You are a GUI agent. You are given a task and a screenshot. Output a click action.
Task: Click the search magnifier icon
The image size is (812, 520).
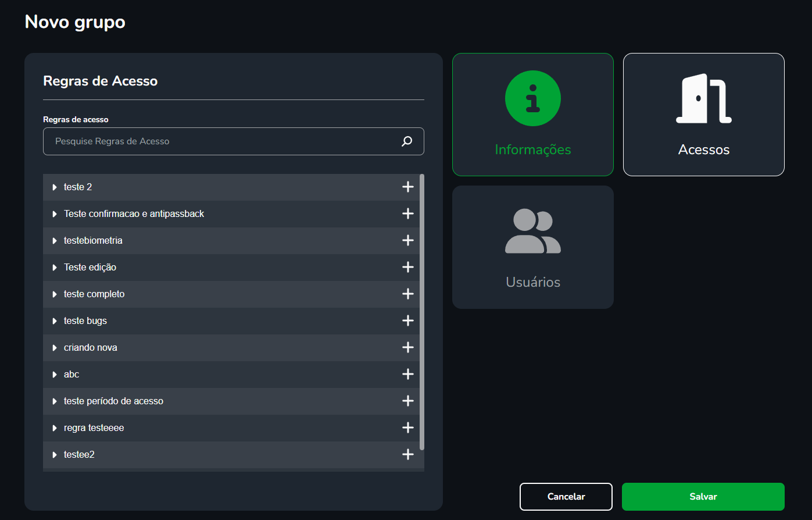(407, 141)
